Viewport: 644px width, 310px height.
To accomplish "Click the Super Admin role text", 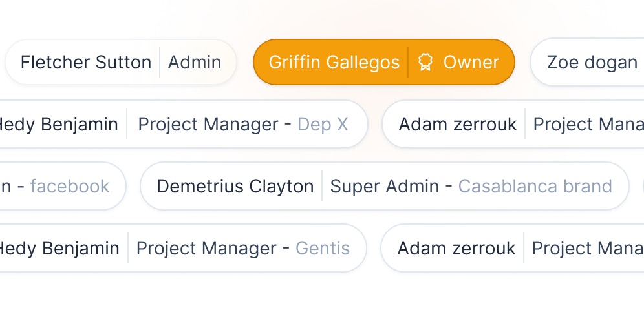I will tap(385, 186).
